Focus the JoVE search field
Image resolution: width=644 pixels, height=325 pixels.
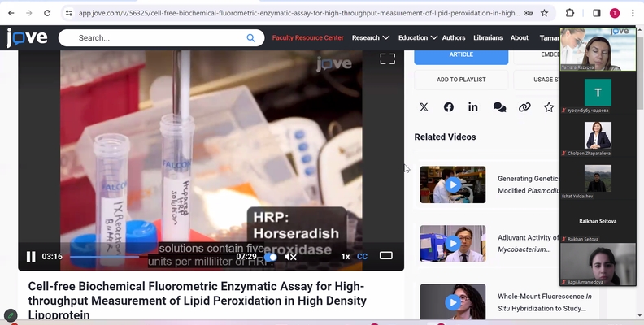162,37
